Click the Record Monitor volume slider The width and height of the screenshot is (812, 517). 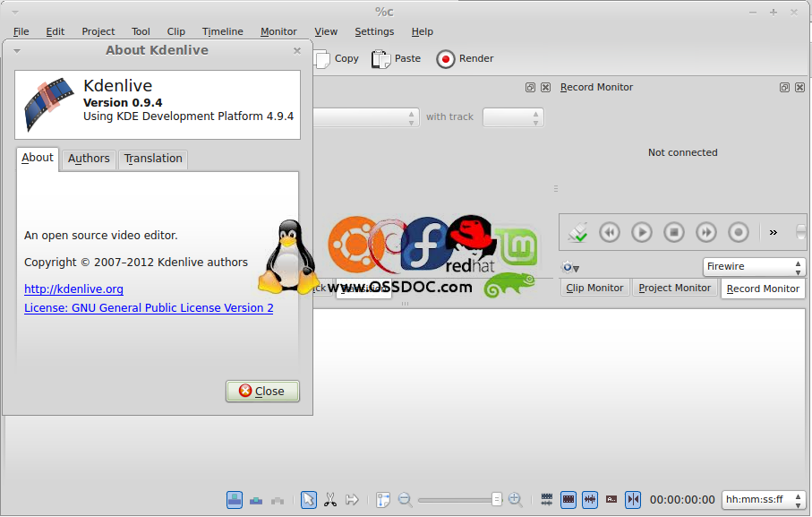pos(800,231)
